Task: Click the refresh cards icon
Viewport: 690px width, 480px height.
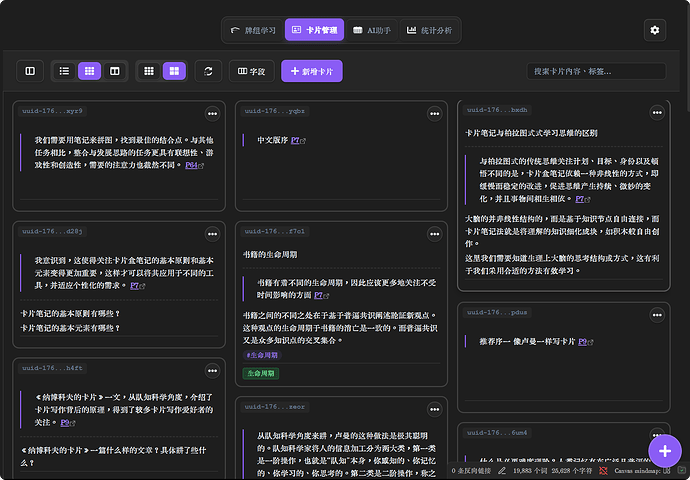Action: [x=208, y=71]
